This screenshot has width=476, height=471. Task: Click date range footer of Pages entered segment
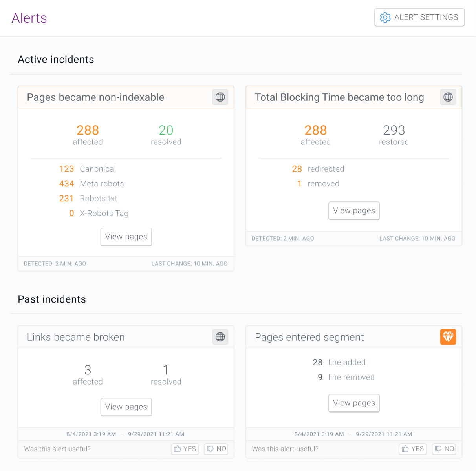point(353,434)
